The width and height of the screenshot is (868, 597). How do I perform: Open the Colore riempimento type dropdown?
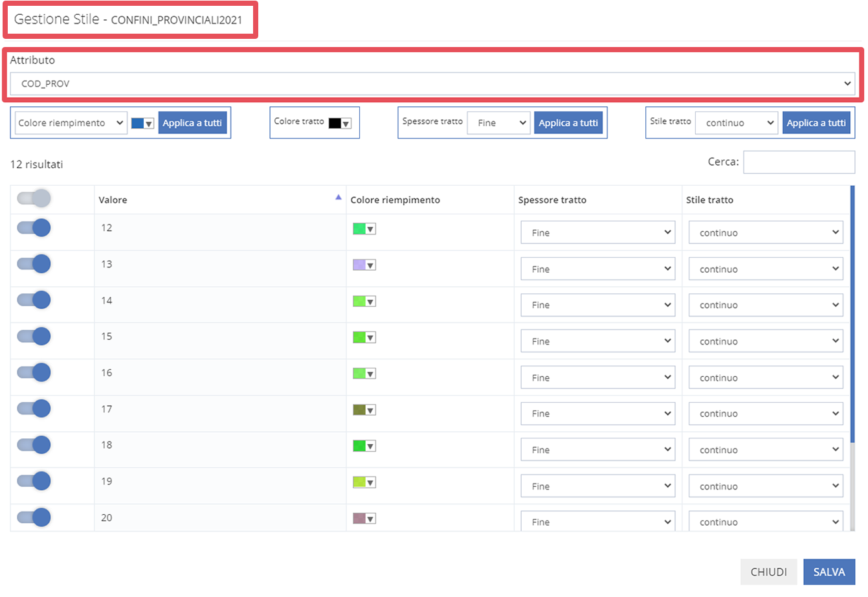click(x=71, y=123)
